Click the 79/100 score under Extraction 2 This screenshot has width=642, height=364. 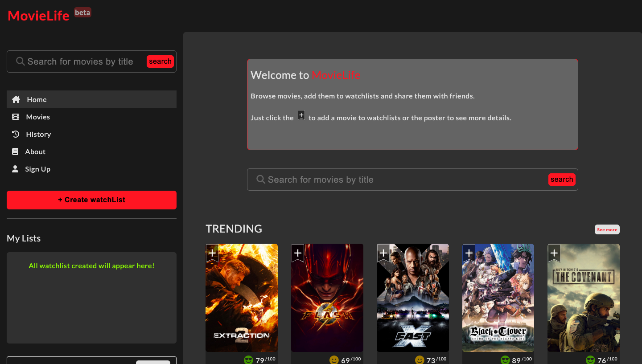(266, 360)
